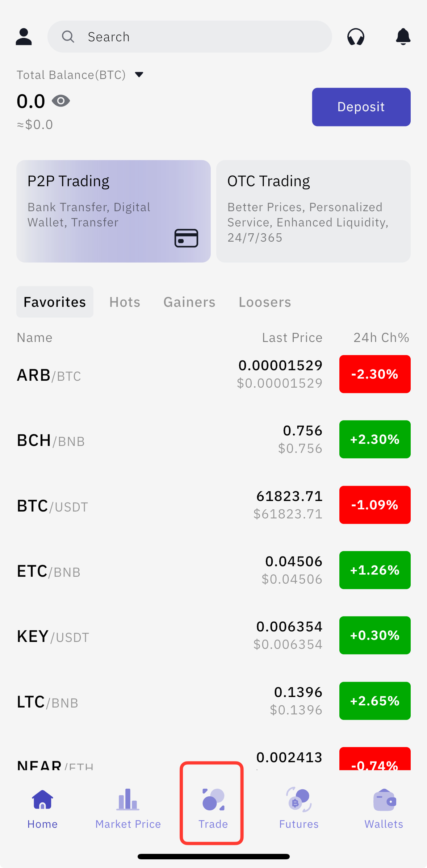
Task: Open Futures from bottom navigation
Action: click(x=299, y=800)
